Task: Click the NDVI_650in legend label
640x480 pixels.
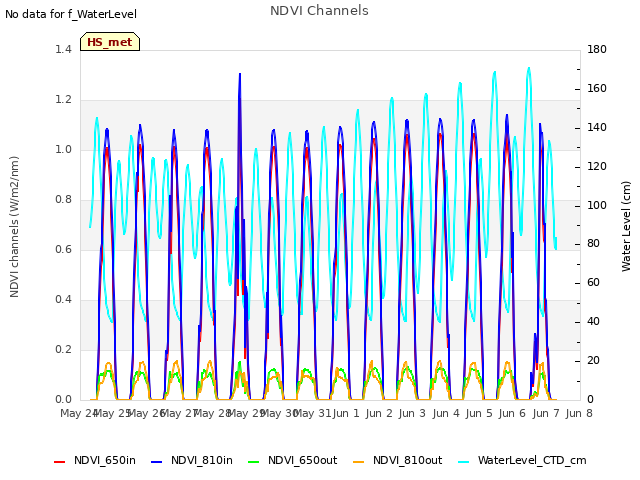Action: point(105,460)
